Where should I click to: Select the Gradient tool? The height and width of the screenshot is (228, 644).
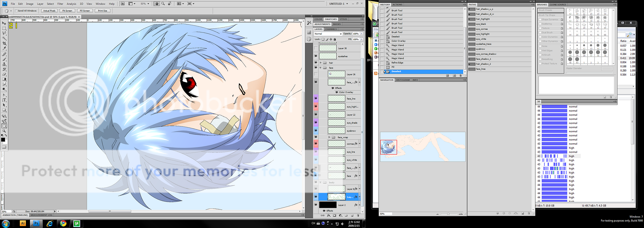pyautogui.click(x=4, y=79)
